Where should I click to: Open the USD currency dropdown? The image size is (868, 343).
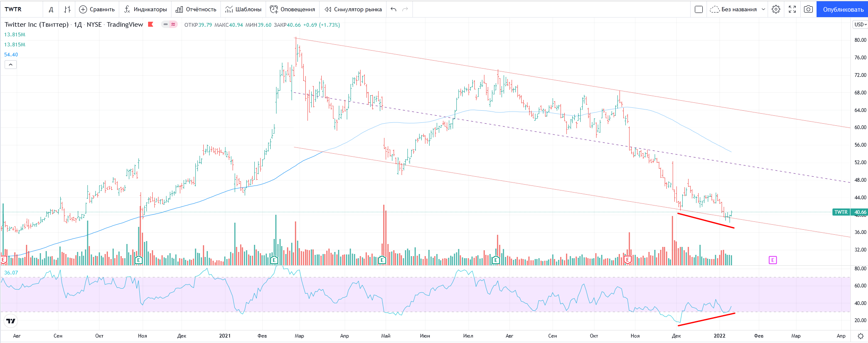860,25
